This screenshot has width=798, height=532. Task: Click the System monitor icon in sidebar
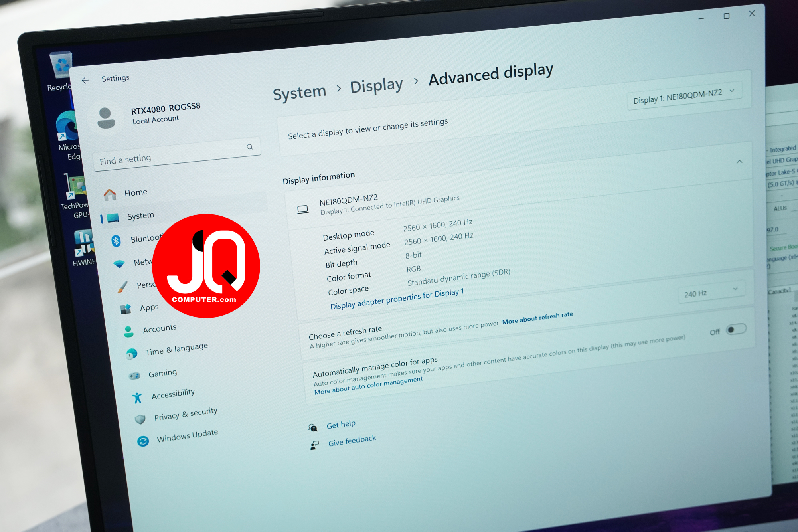click(113, 218)
